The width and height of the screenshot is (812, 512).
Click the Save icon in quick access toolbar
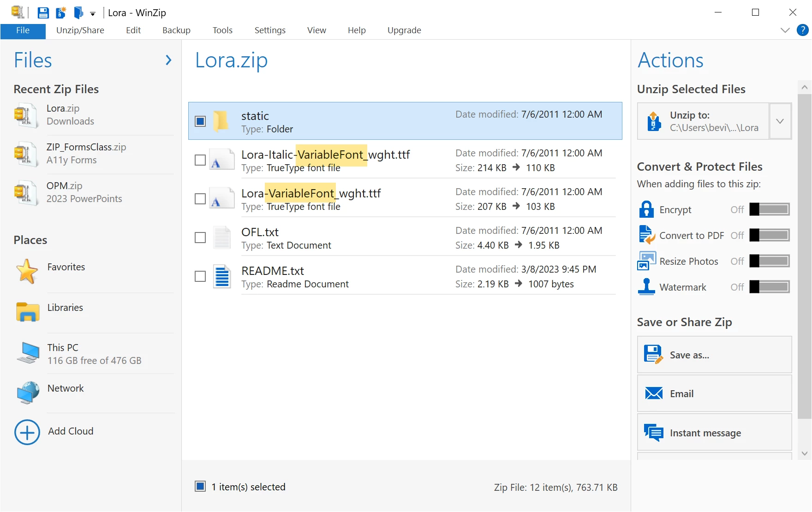pyautogui.click(x=43, y=12)
